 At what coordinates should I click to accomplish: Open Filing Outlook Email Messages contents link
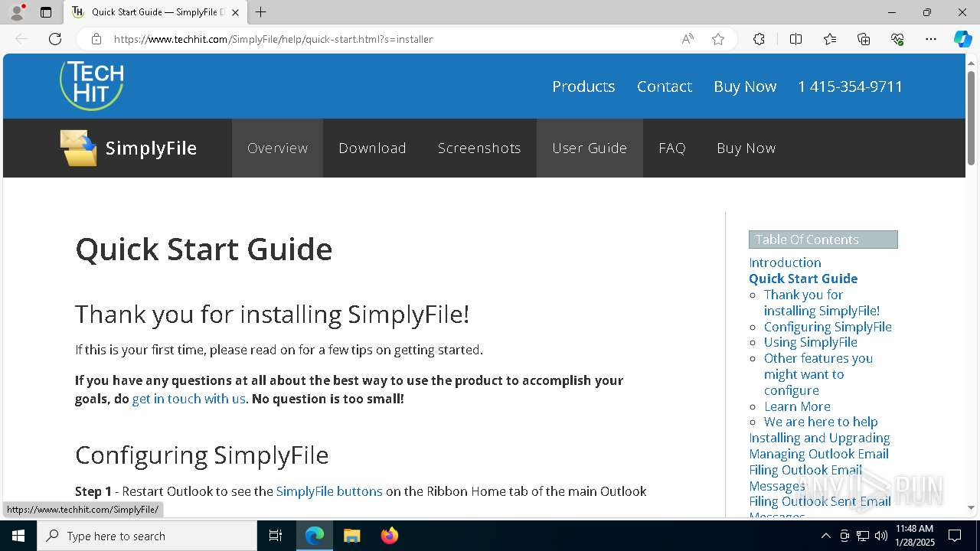coord(805,478)
